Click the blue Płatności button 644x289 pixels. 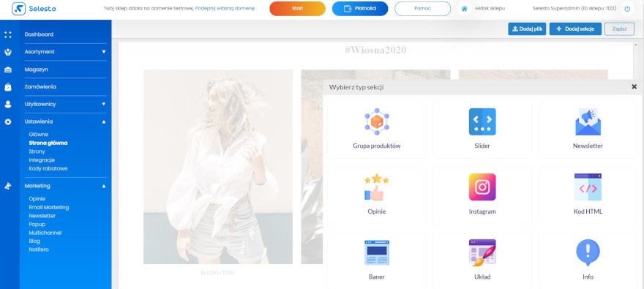(360, 9)
